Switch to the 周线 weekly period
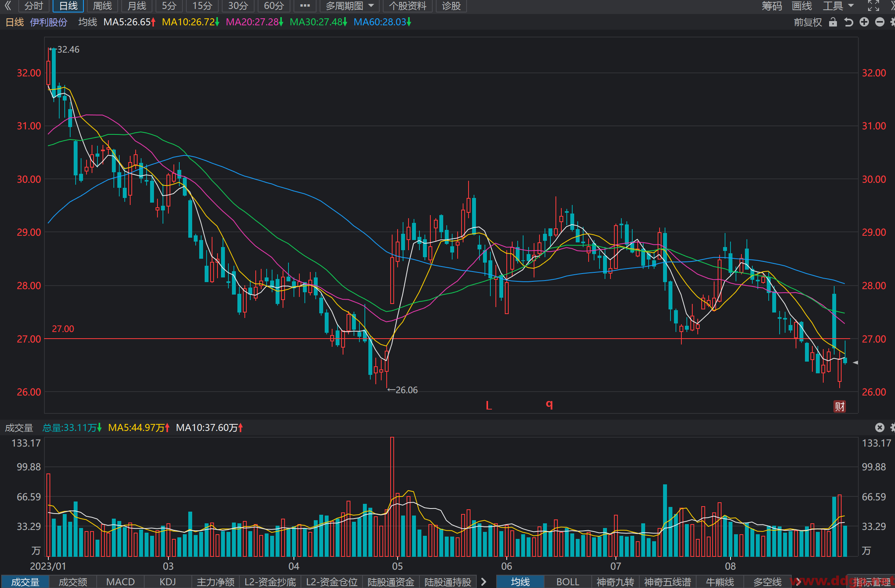 (x=103, y=6)
